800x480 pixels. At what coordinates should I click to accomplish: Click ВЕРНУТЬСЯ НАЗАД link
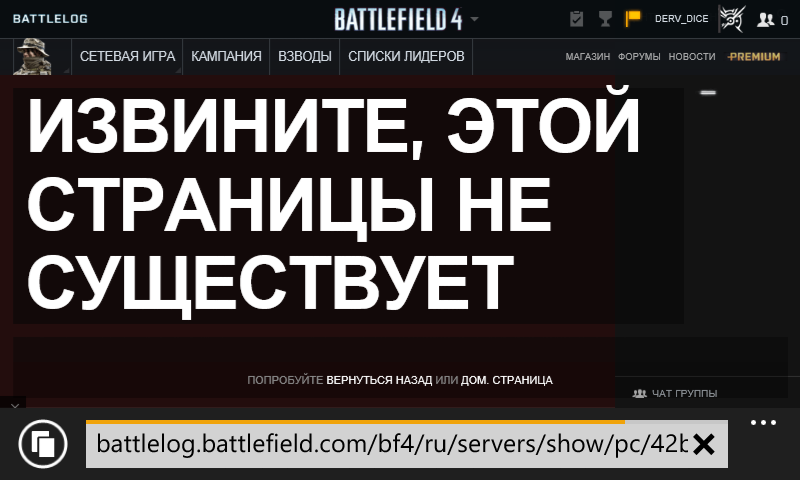pos(379,380)
